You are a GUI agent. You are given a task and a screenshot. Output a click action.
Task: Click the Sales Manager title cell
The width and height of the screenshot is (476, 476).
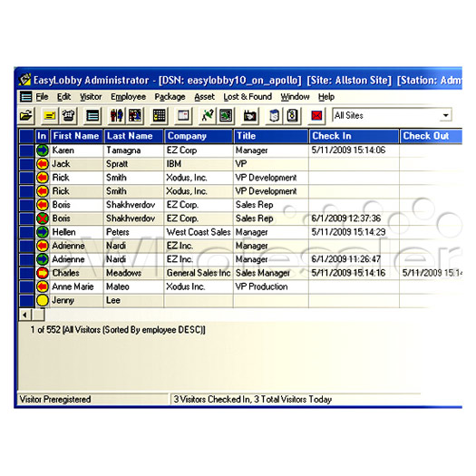click(x=271, y=273)
